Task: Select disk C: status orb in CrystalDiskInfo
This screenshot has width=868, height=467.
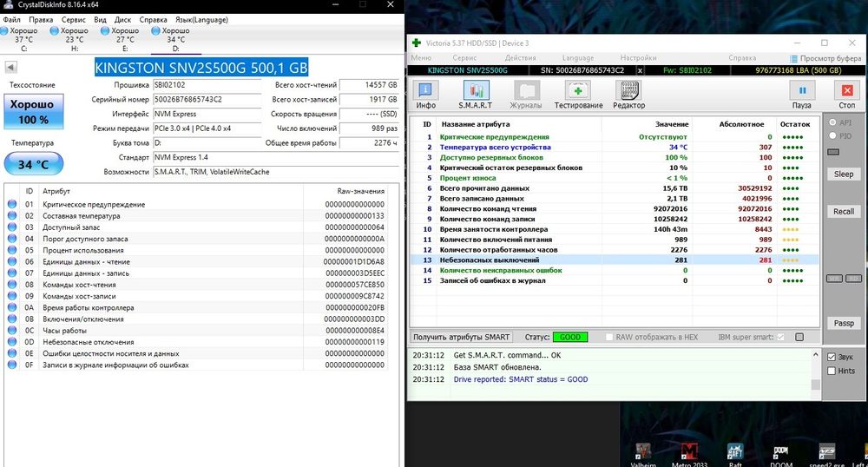Action: pos(3,31)
